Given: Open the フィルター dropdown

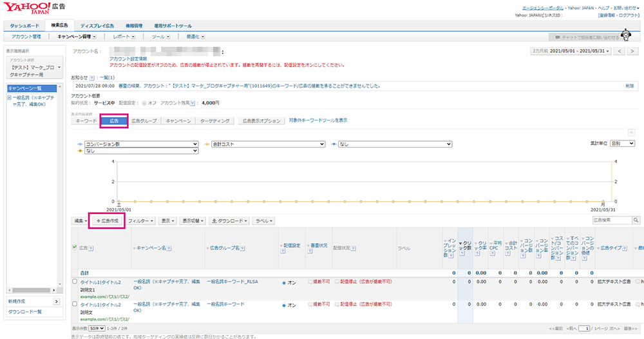Looking at the screenshot, I should (x=140, y=220).
